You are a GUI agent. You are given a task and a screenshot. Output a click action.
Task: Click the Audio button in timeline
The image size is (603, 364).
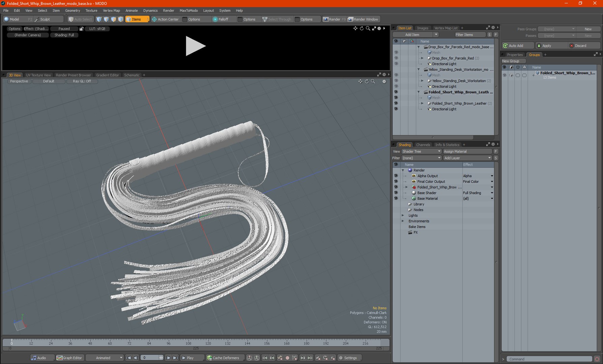42,358
